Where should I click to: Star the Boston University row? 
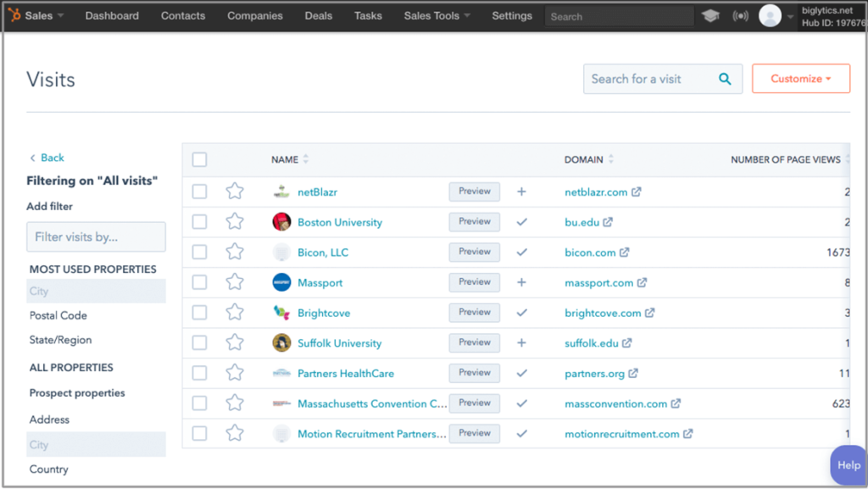pos(235,222)
